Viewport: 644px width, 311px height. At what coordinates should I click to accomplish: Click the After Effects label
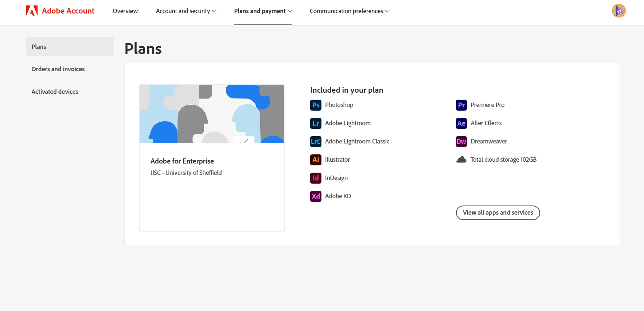(486, 123)
